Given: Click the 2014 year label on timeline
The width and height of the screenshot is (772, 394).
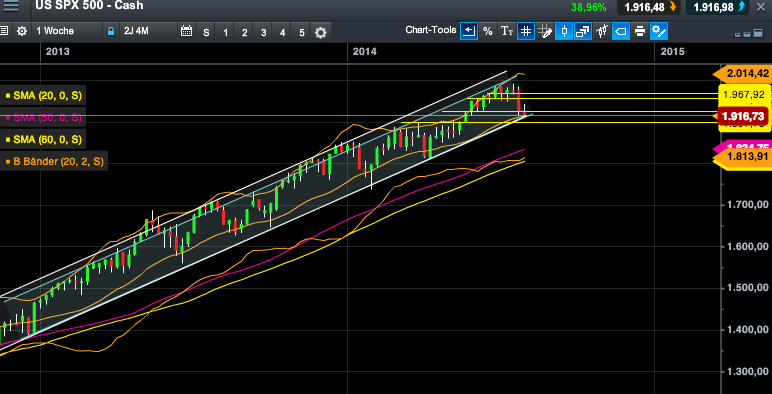Looking at the screenshot, I should pyautogui.click(x=364, y=51).
